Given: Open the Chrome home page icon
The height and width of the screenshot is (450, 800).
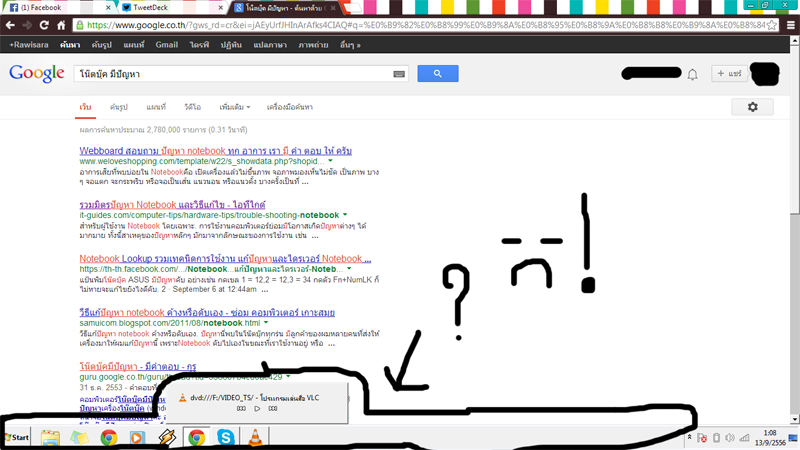Looking at the screenshot, I should pos(61,25).
